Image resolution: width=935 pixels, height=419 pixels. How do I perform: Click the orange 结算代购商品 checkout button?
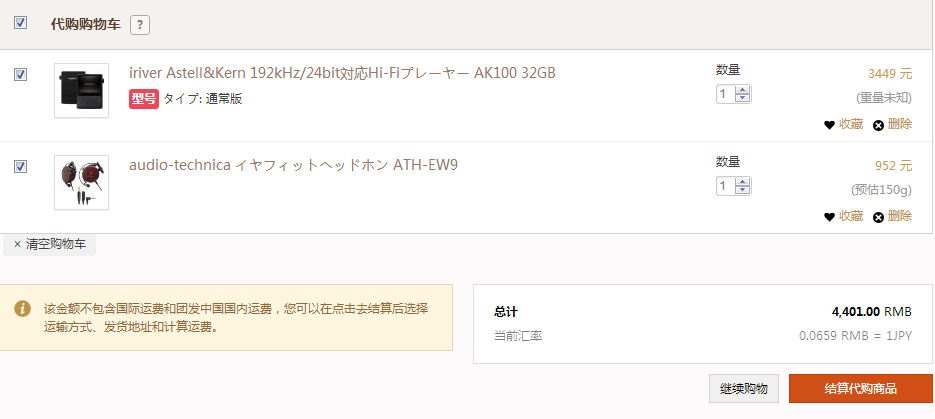(x=860, y=389)
